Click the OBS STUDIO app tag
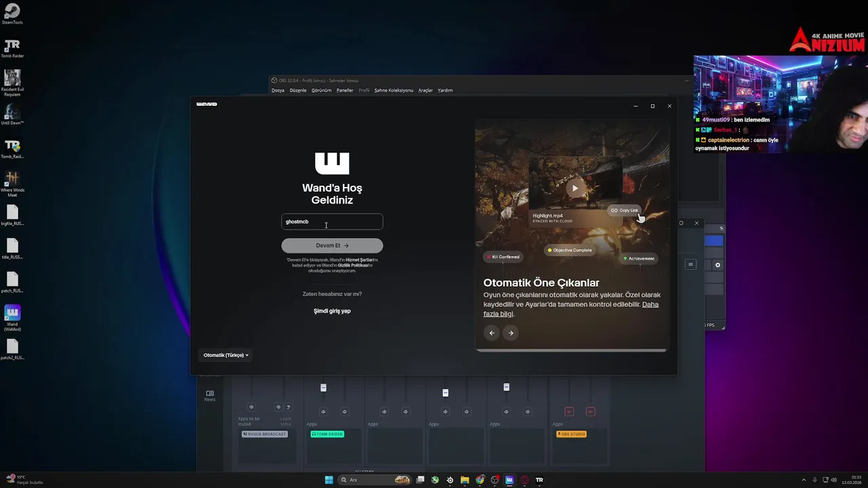 click(571, 434)
